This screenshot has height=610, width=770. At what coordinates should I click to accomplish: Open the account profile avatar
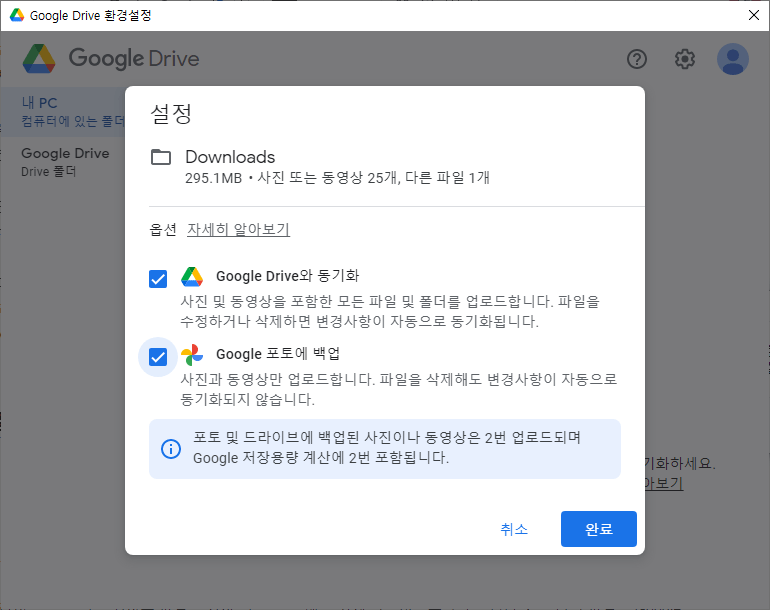pos(733,59)
